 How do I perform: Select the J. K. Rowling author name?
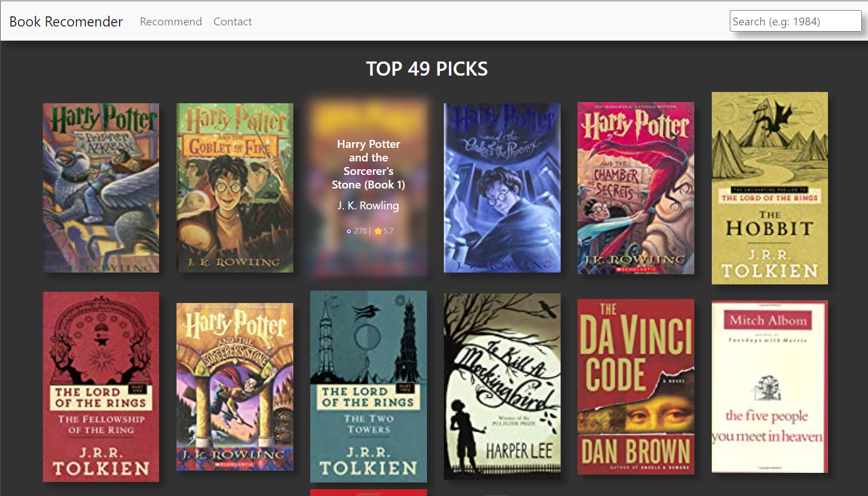click(368, 205)
